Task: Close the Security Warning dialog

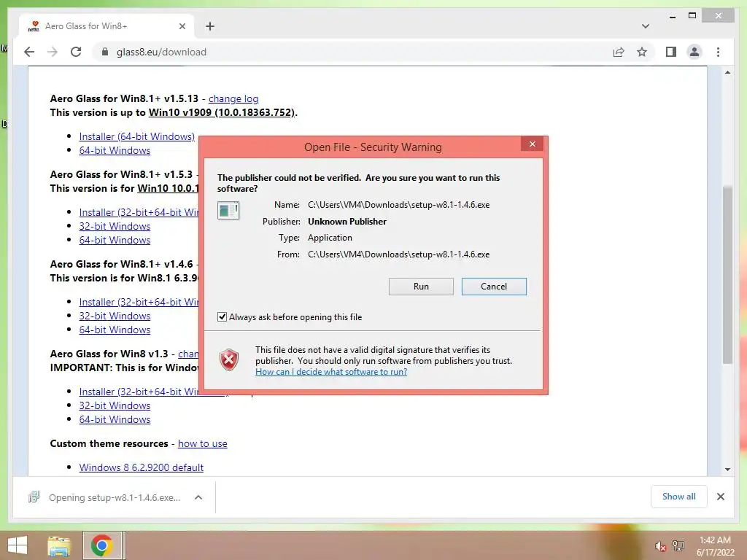Action: pos(532,144)
